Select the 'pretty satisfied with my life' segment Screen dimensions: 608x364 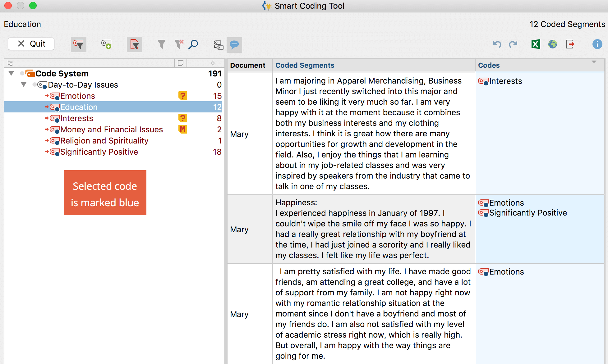click(373, 314)
